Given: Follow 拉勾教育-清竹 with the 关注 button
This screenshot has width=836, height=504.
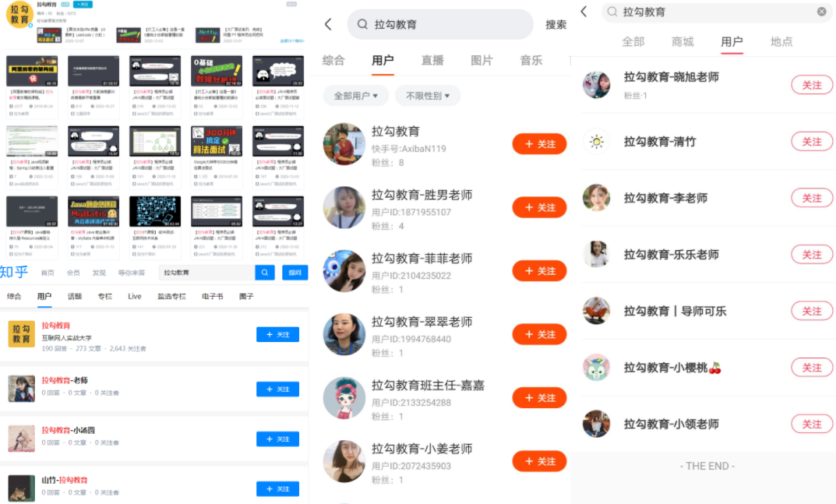Looking at the screenshot, I should click(x=812, y=142).
